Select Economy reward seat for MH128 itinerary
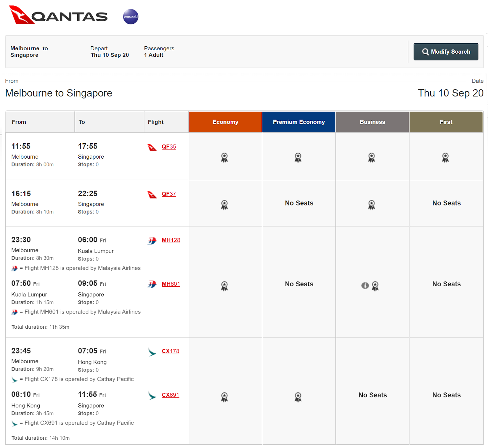The width and height of the screenshot is (488, 448). pos(224,286)
